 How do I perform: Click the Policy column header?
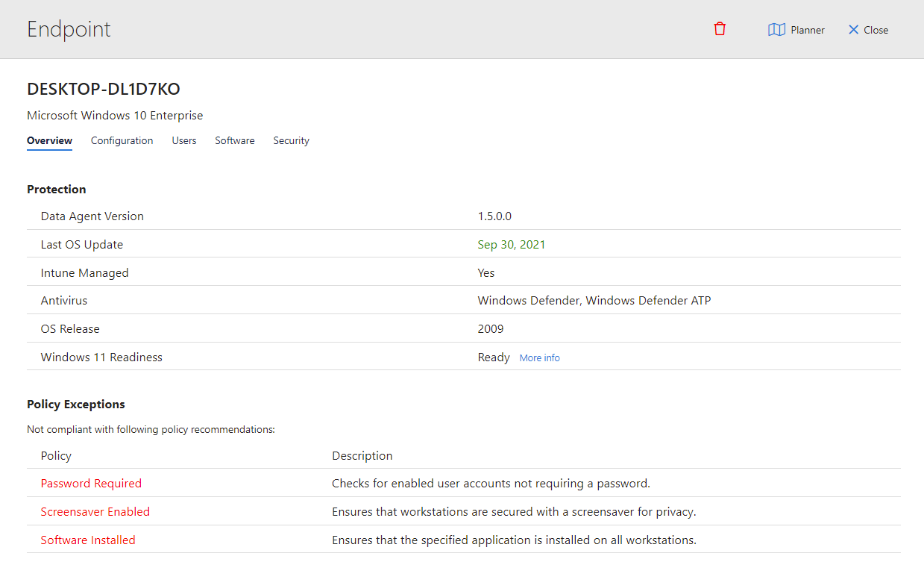click(56, 456)
